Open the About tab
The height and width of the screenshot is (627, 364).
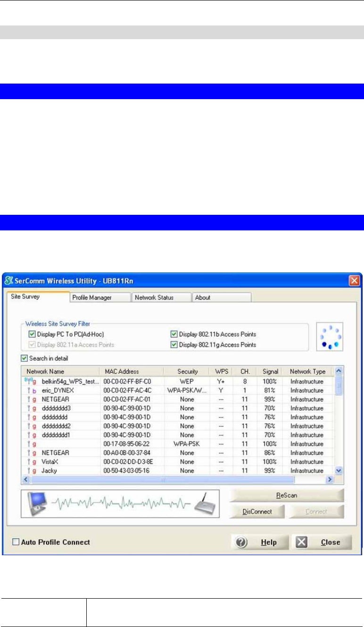click(221, 297)
